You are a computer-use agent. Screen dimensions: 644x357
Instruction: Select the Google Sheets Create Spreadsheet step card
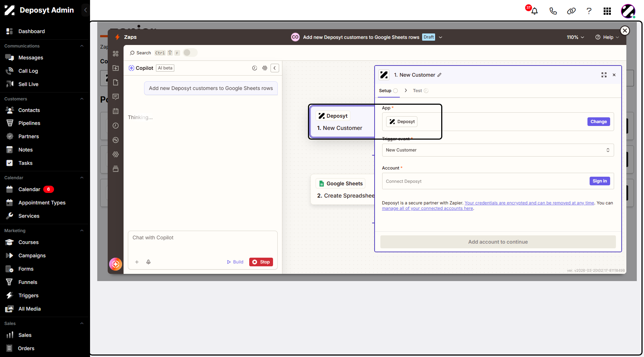coord(343,189)
